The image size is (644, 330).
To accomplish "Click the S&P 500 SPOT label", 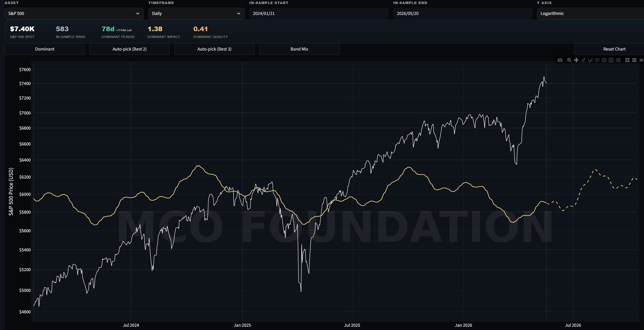I will click(22, 37).
